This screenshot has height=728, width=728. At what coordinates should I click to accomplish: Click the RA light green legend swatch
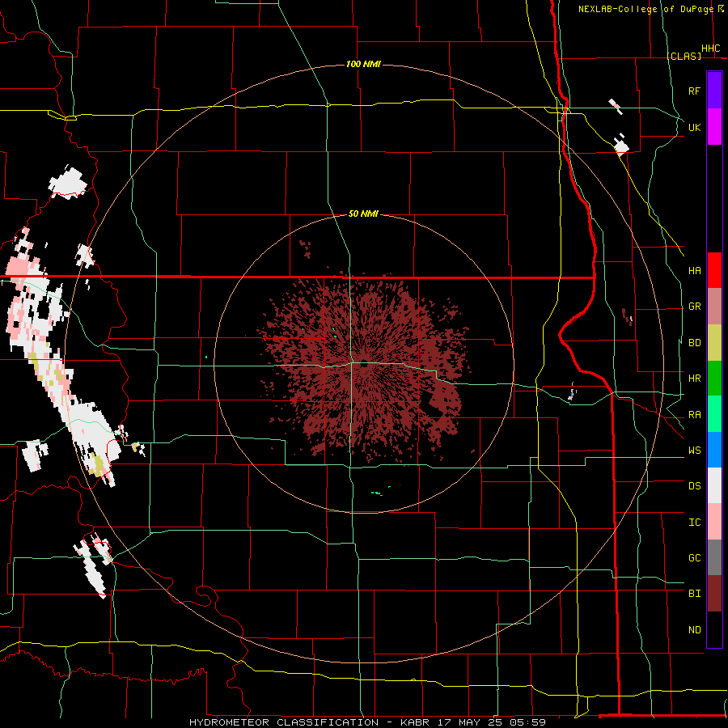[714, 414]
